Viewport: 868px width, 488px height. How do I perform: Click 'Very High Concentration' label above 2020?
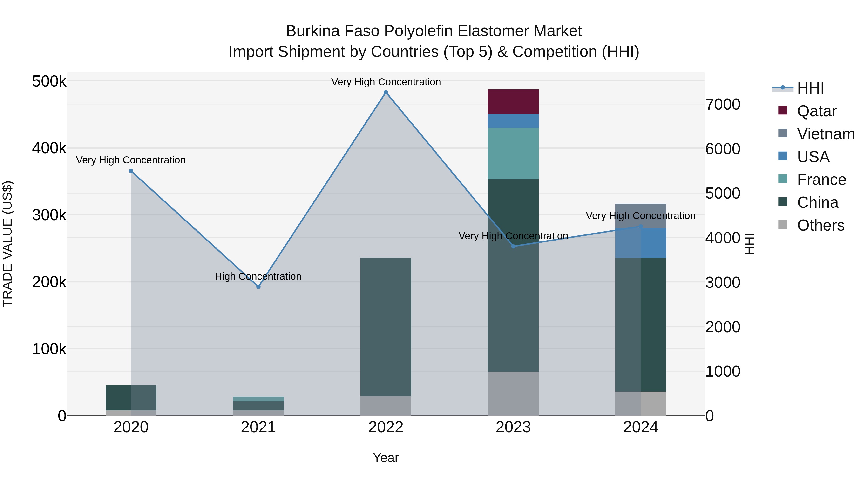point(131,160)
